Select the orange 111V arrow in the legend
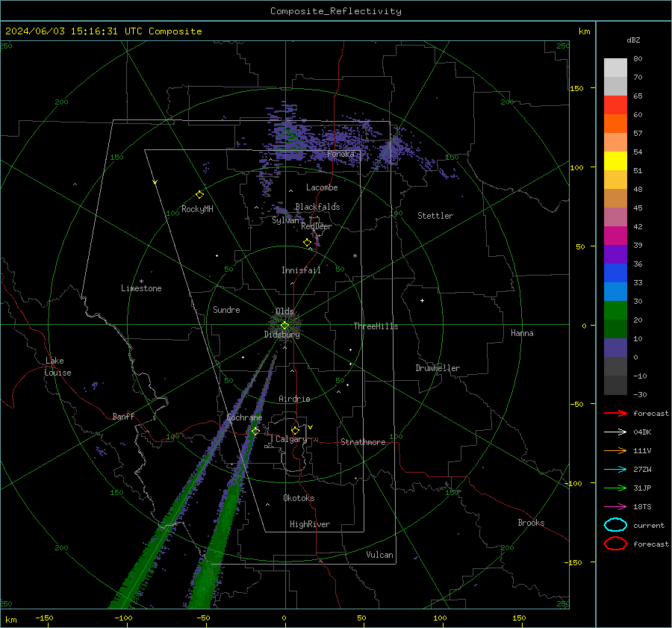Viewport: 672px width, 628px height. point(615,450)
